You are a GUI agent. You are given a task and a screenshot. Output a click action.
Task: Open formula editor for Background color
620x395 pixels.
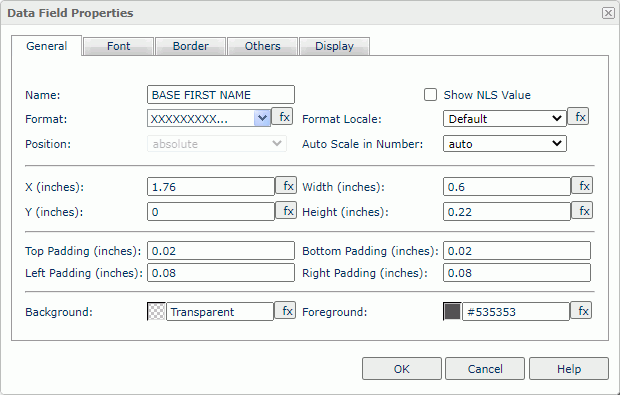[x=285, y=311]
